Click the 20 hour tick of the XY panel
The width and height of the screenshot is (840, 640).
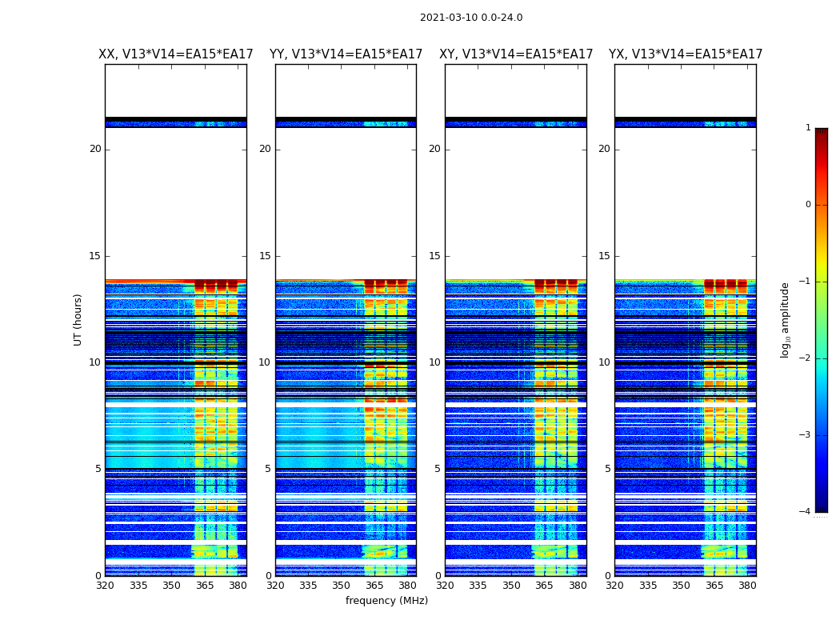pos(434,149)
